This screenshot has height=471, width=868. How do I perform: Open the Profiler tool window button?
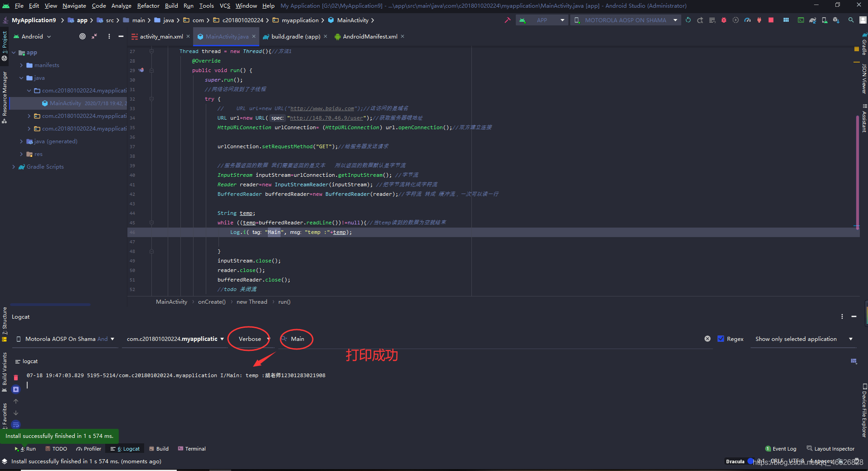89,449
